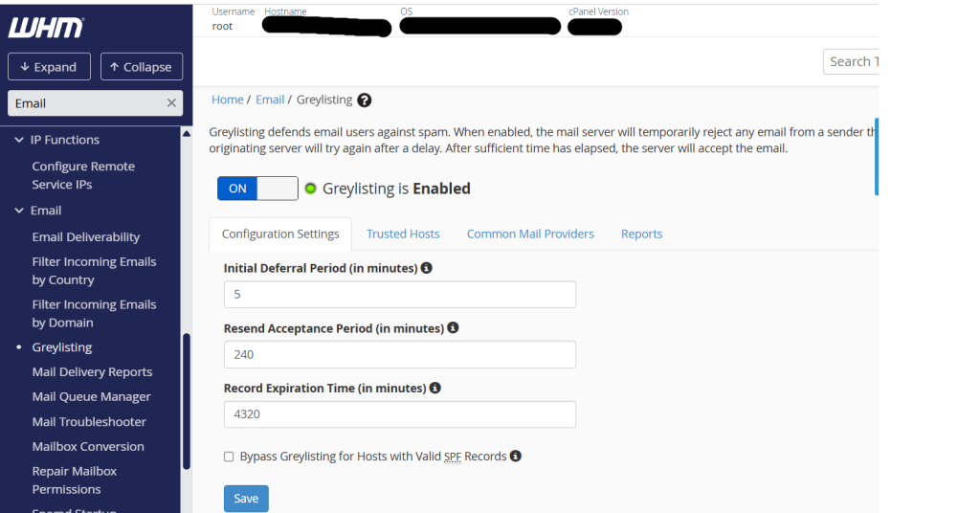Focus the Resend Acceptance Period field
Screen dimensions: 980x513
pyautogui.click(x=399, y=354)
